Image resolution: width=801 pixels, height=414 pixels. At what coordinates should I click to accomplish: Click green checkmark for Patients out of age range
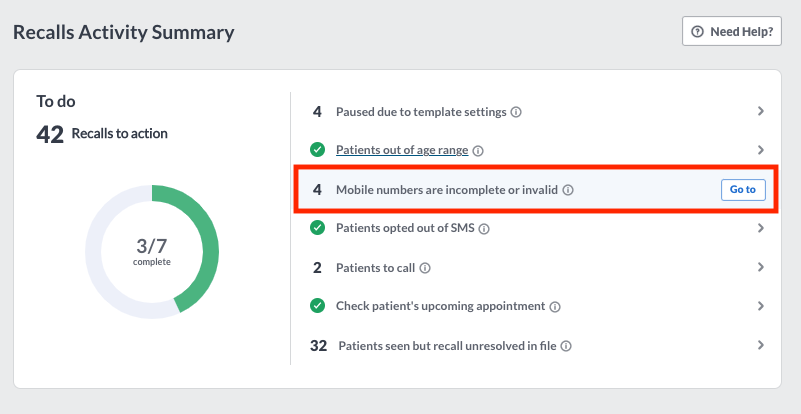317,150
